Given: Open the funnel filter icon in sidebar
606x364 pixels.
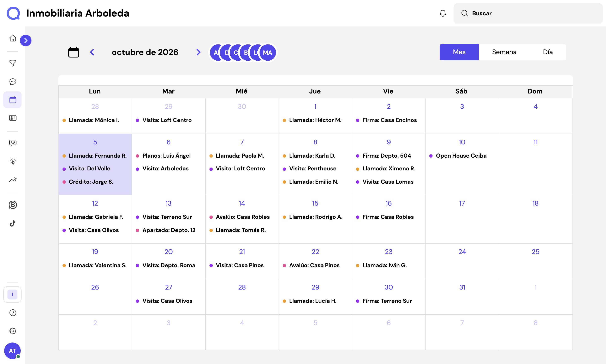Looking at the screenshot, I should pyautogui.click(x=13, y=63).
